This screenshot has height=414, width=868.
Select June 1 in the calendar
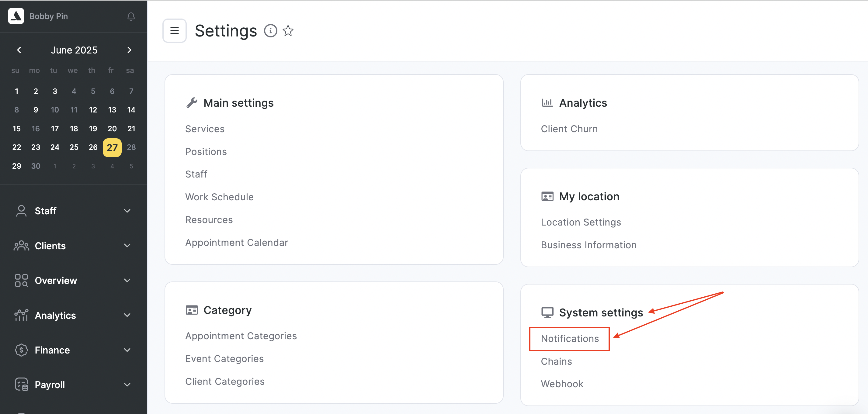pyautogui.click(x=16, y=91)
